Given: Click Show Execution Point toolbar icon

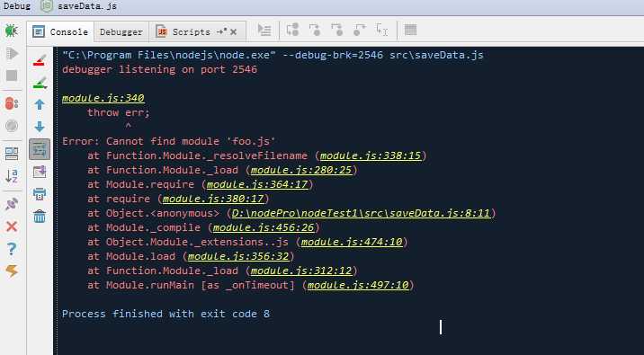Looking at the screenshot, I should (x=264, y=30).
